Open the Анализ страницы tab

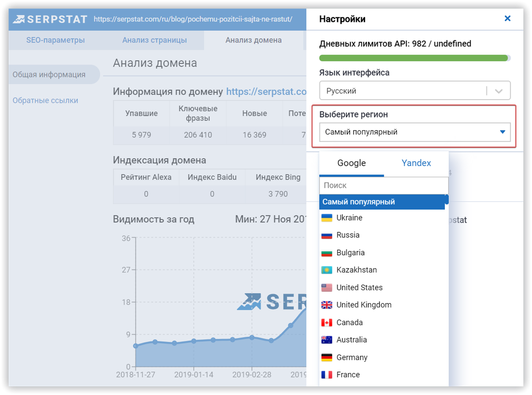pos(155,40)
